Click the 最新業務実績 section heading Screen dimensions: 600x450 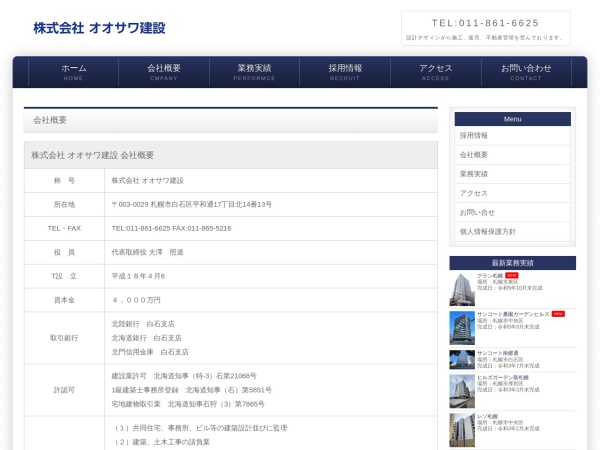point(512,263)
